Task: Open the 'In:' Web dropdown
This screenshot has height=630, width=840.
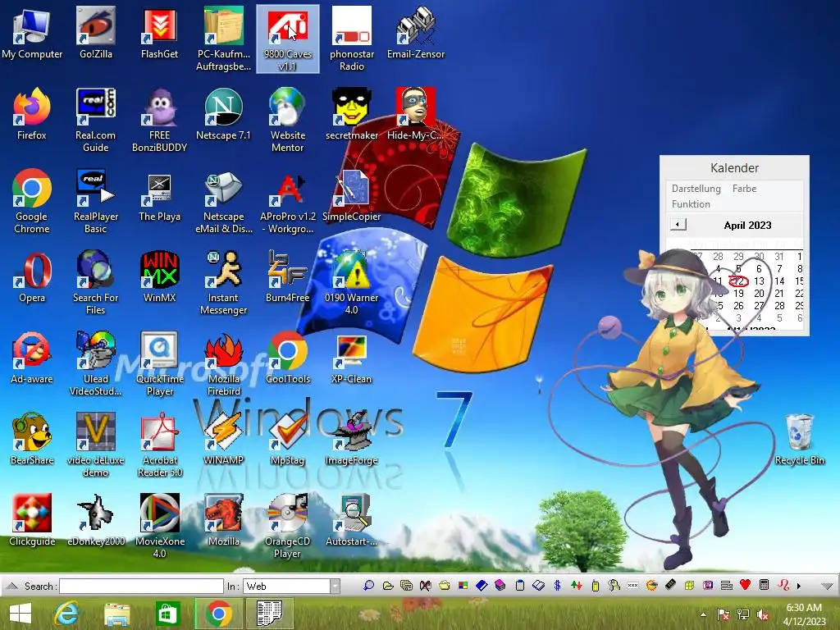Action: [x=335, y=586]
